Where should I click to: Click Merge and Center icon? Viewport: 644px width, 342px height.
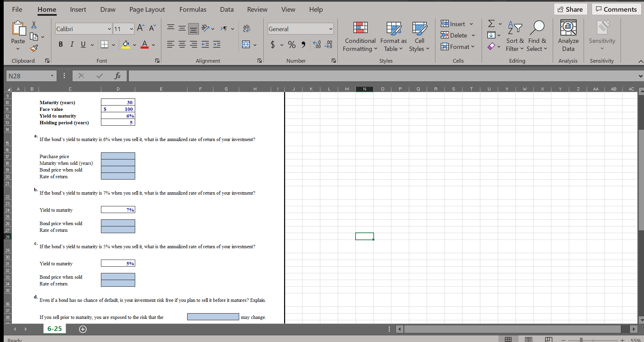(246, 45)
